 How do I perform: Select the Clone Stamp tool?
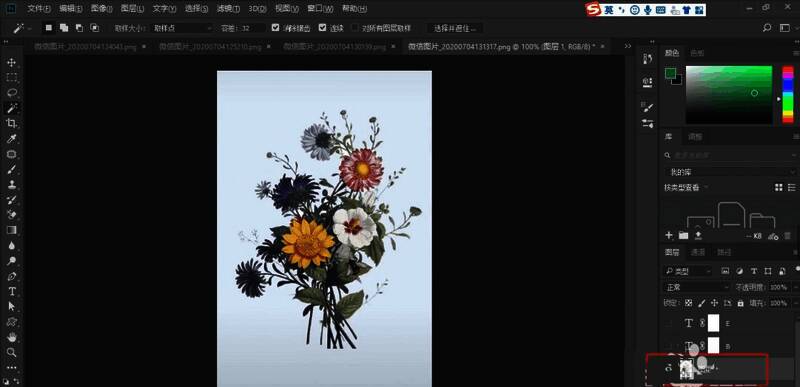coord(11,185)
